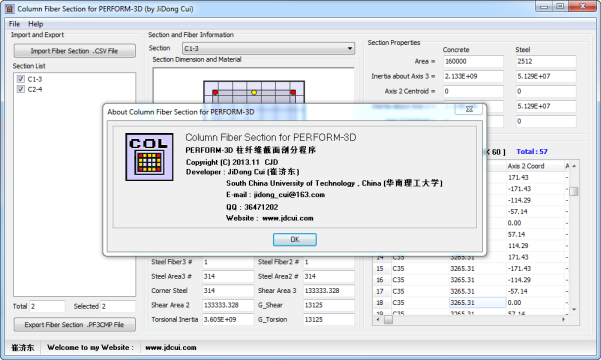Click Import Fiber Section .CSV File button
The image size is (601, 360).
click(74, 51)
